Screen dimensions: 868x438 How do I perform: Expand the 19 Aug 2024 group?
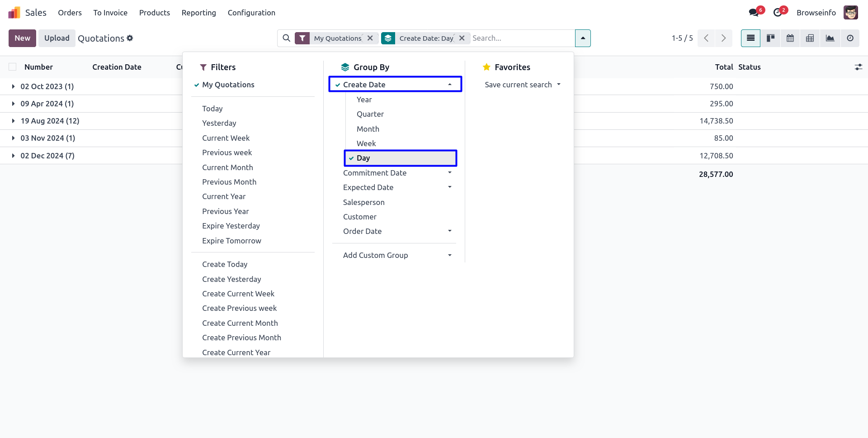50,121
